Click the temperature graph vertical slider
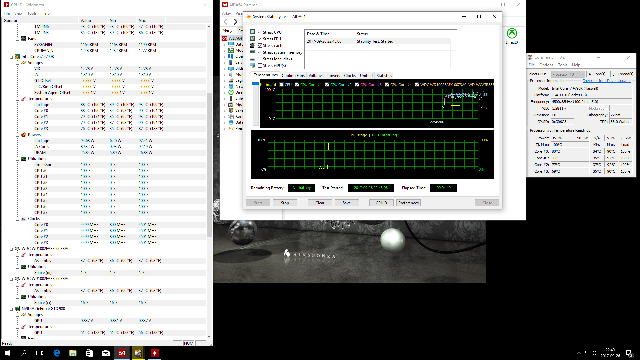This screenshot has height=360, width=640. 256,104
